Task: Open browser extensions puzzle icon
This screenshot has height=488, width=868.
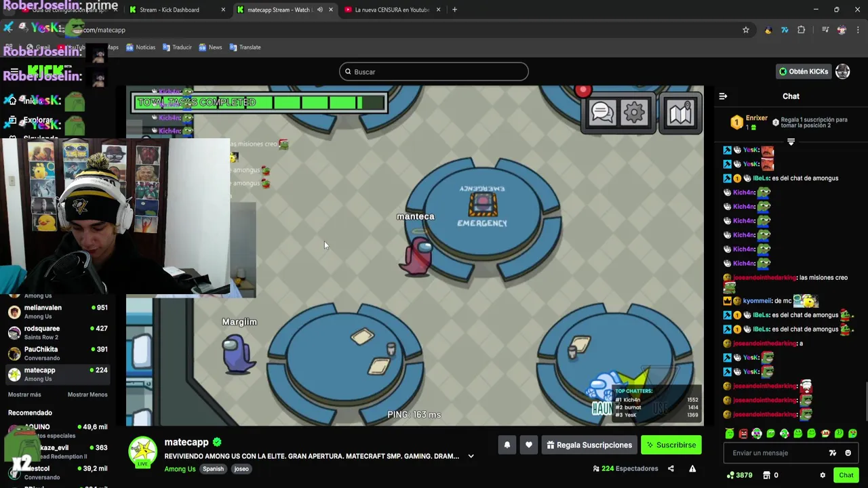Action: tap(802, 30)
